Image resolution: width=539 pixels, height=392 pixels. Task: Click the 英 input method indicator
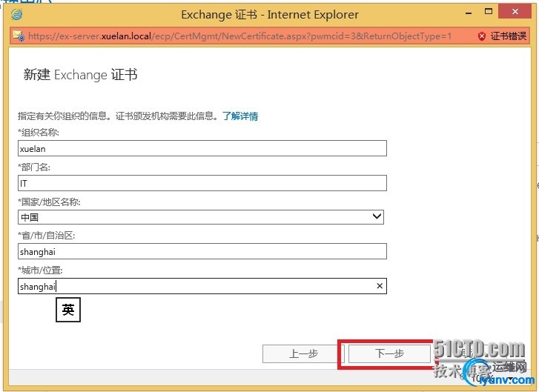point(68,310)
